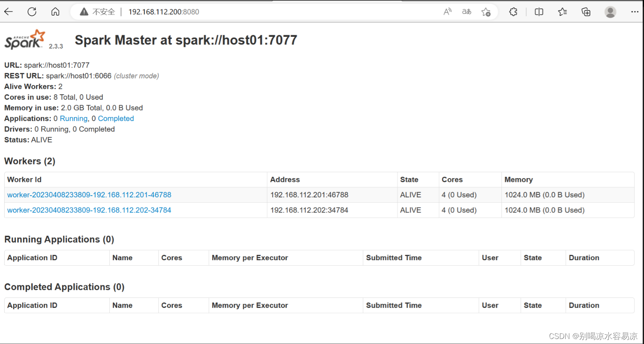Click the Apache Spark logo

click(23, 39)
